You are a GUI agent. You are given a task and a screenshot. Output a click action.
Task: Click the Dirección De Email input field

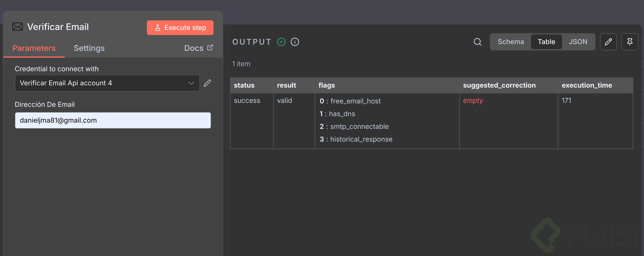[113, 120]
